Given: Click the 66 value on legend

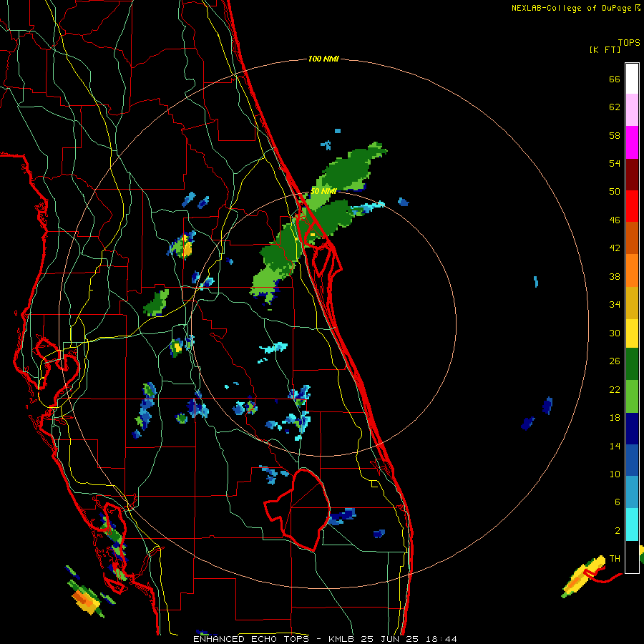Looking at the screenshot, I should coord(615,79).
